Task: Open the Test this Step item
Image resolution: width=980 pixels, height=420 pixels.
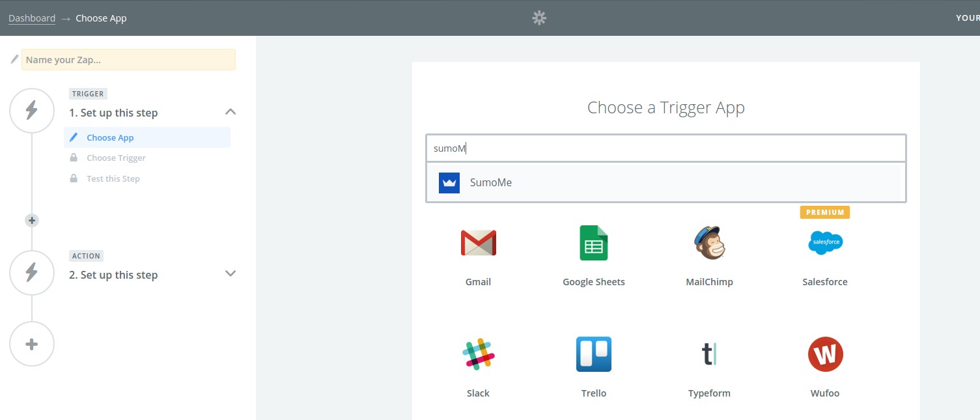Action: pyautogui.click(x=113, y=178)
